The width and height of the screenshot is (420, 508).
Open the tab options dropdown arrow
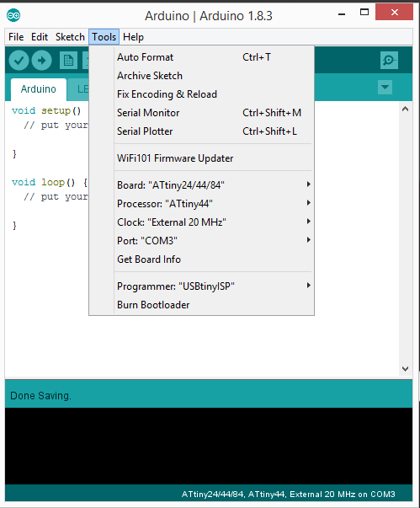click(385, 87)
